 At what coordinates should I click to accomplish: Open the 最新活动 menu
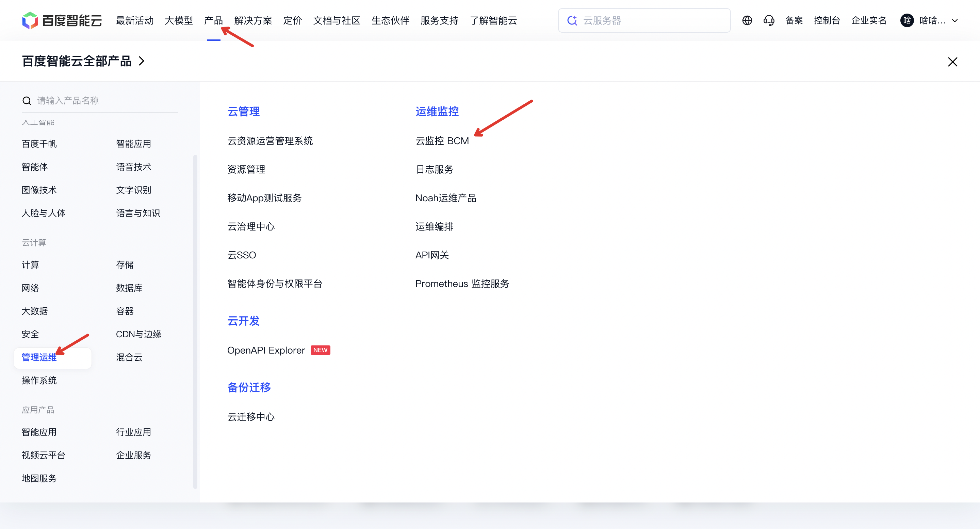(x=135, y=20)
